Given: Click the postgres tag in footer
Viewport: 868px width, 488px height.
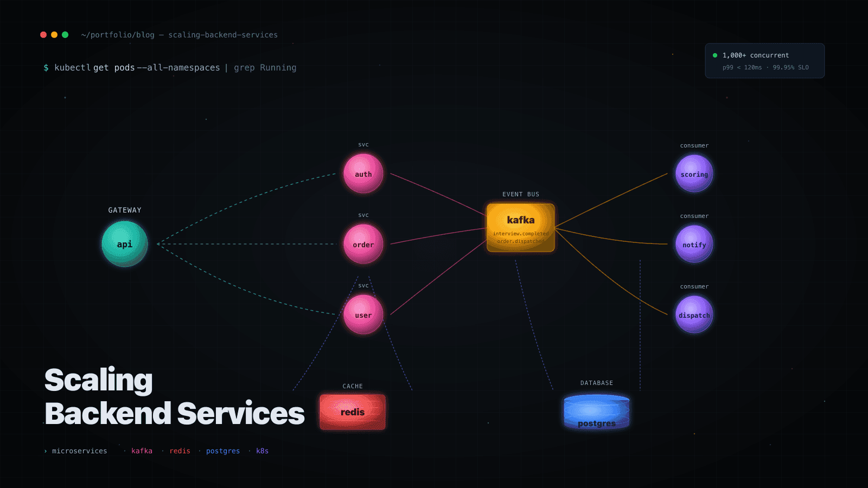Looking at the screenshot, I should click(x=223, y=451).
